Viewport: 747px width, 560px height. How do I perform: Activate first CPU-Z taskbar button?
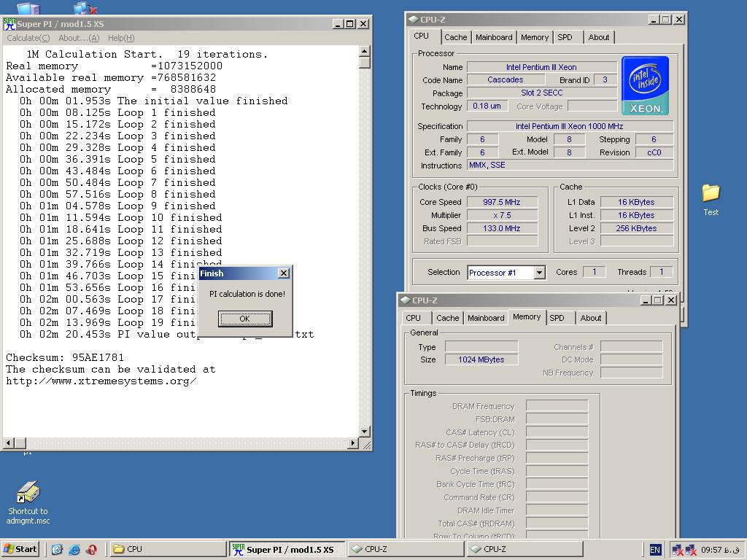click(406, 549)
